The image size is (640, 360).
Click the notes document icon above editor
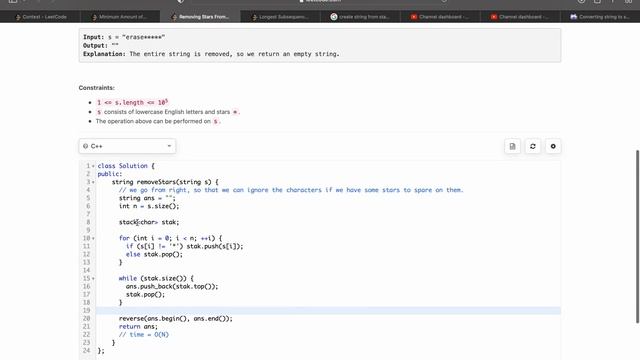tap(512, 146)
